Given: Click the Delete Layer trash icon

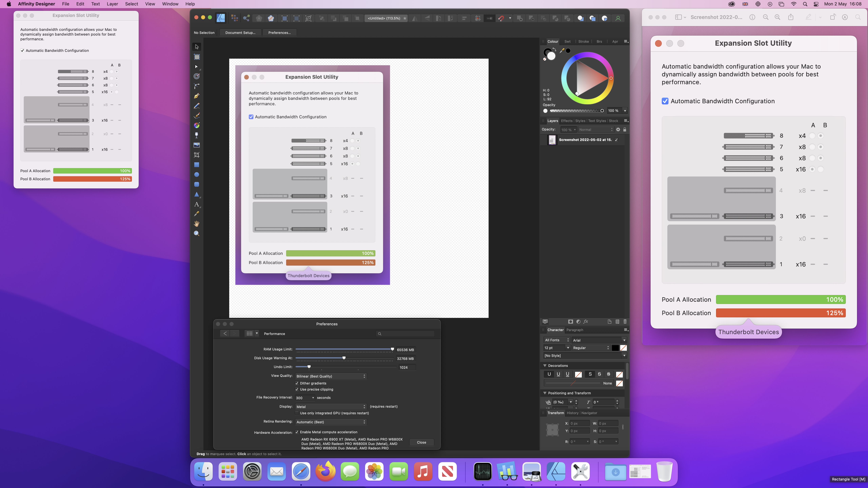Looking at the screenshot, I should point(625,322).
